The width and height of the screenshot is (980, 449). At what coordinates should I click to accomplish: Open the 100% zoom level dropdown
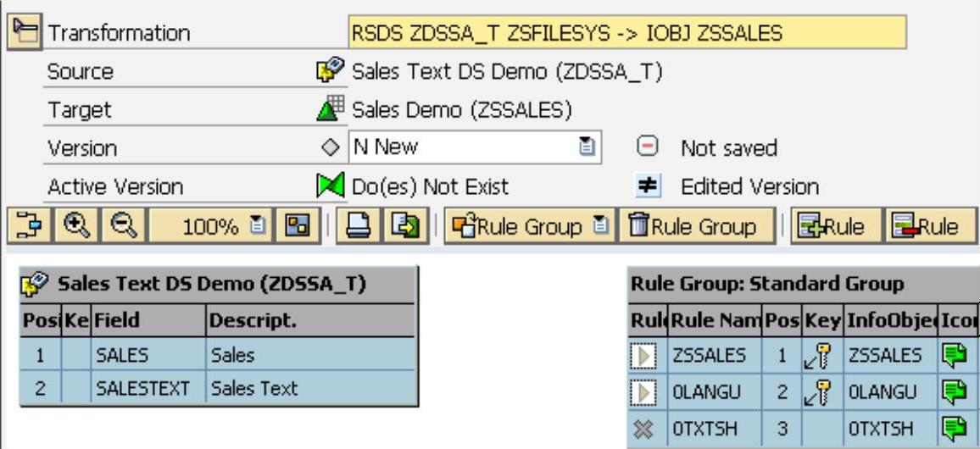click(259, 227)
